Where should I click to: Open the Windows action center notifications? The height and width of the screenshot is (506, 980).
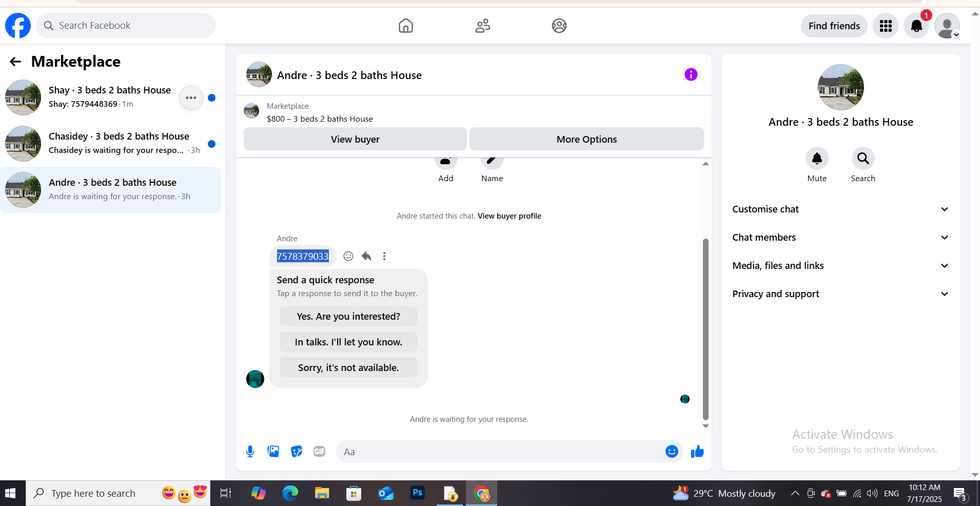(x=961, y=494)
